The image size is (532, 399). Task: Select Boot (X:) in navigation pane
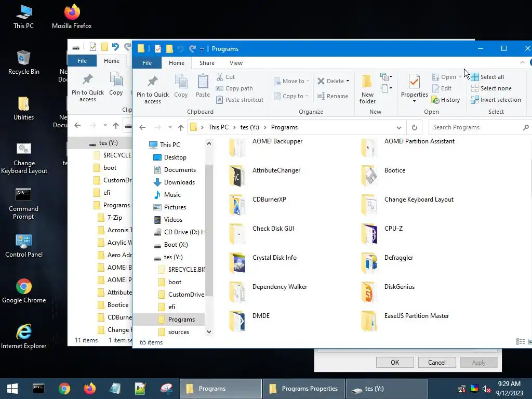(176, 245)
